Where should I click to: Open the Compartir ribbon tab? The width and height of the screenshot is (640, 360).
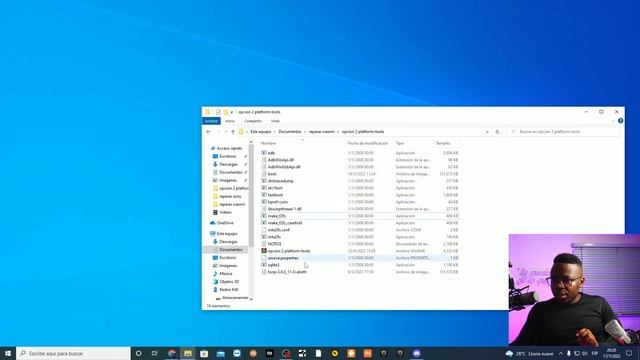(253, 121)
